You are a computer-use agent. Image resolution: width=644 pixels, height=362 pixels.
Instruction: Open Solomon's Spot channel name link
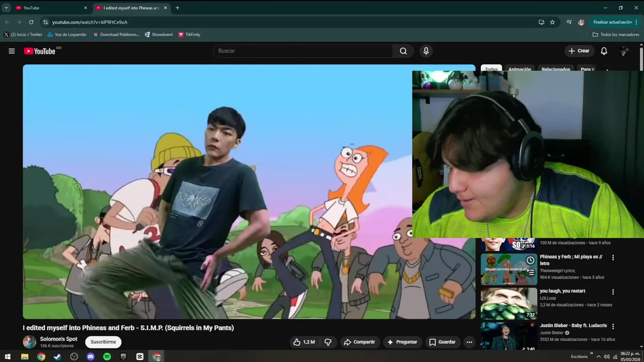[x=59, y=339]
